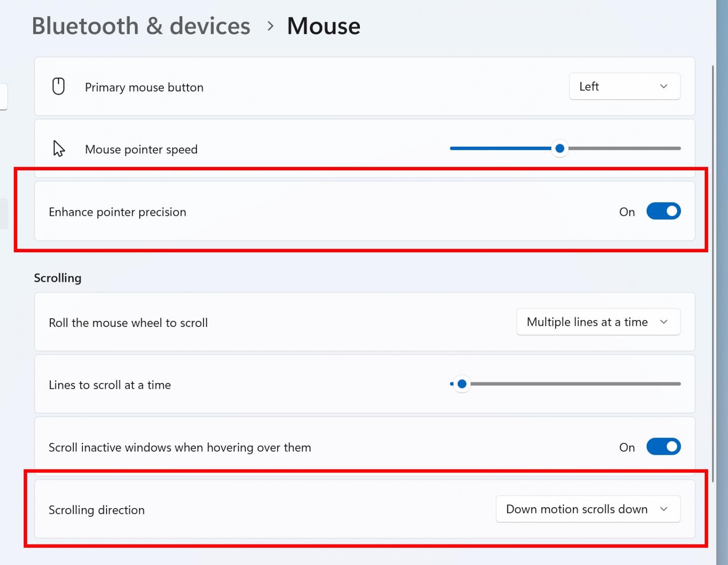The image size is (728, 565).
Task: Turn off Scroll inactive windows when hovering
Action: pos(663,447)
